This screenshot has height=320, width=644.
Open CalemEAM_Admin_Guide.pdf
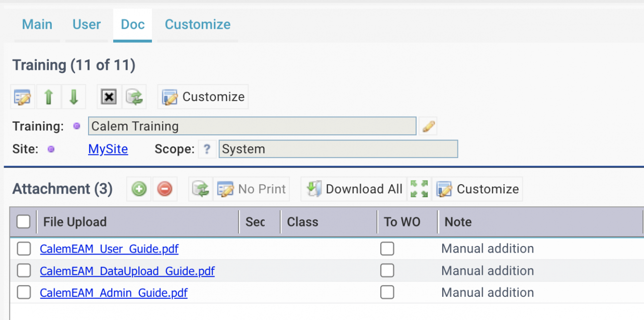point(114,293)
